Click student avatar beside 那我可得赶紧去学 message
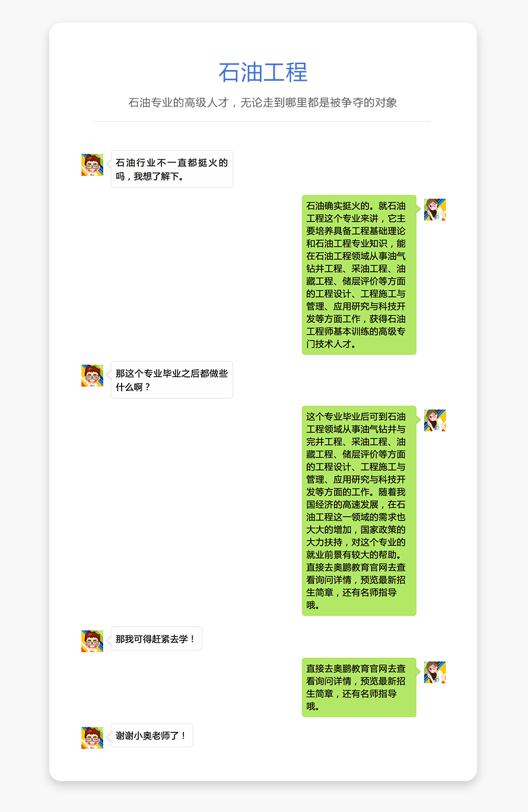 92,641
